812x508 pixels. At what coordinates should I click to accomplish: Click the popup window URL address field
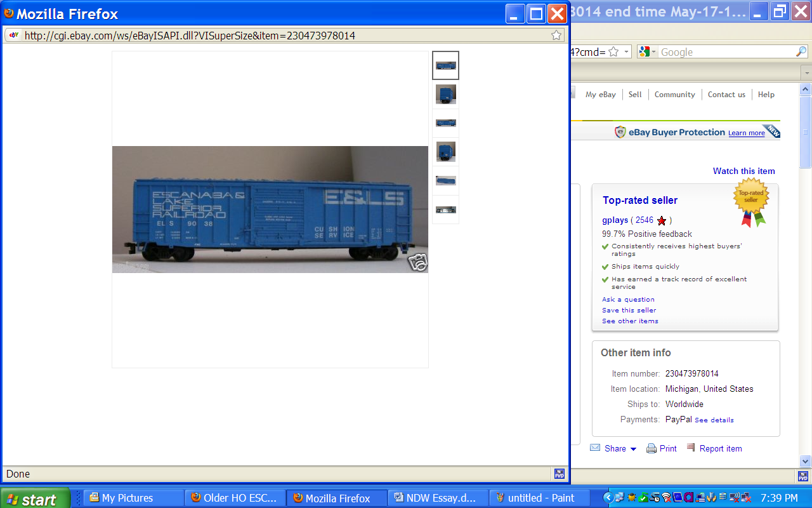[x=285, y=36]
